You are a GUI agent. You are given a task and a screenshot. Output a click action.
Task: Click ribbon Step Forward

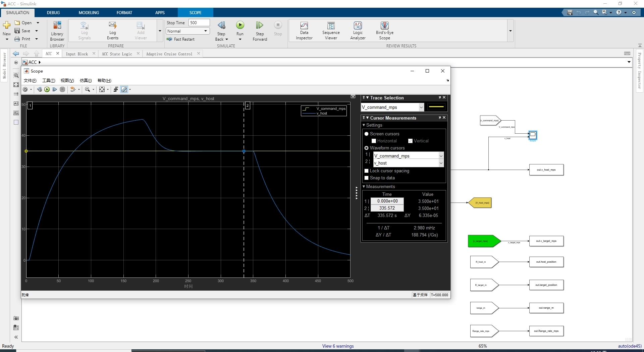pyautogui.click(x=260, y=31)
